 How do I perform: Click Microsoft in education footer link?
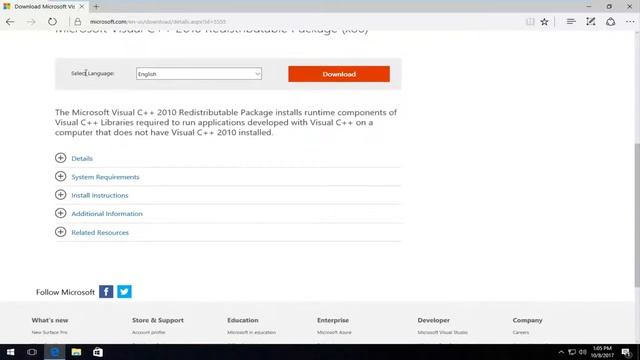coord(251,332)
